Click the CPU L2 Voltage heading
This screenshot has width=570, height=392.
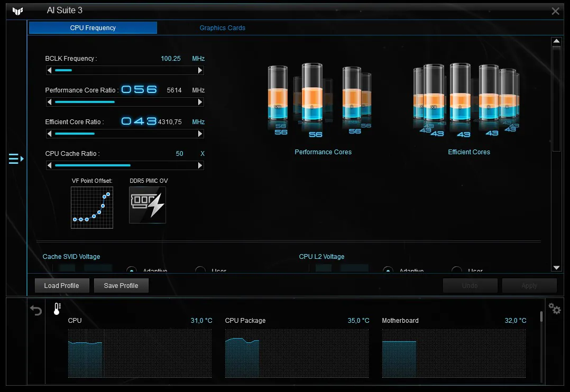(x=321, y=256)
